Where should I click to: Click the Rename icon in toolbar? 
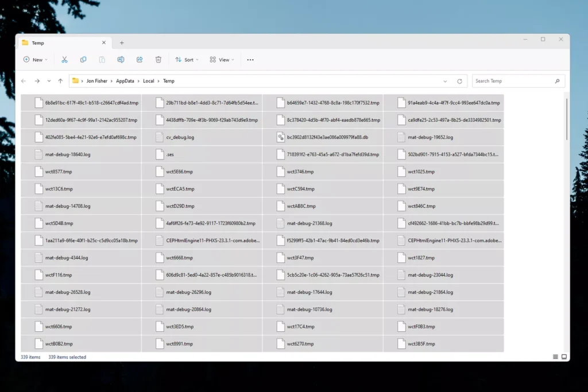pyautogui.click(x=121, y=60)
